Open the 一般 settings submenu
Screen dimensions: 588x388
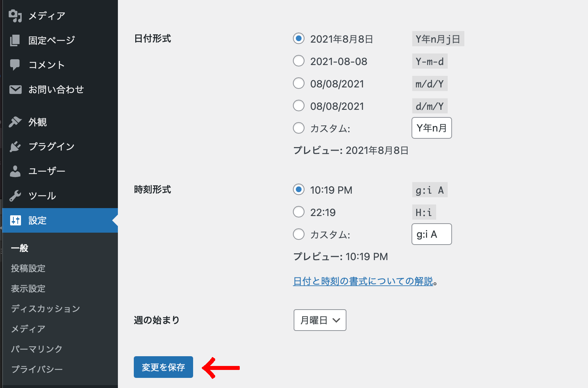tap(20, 248)
